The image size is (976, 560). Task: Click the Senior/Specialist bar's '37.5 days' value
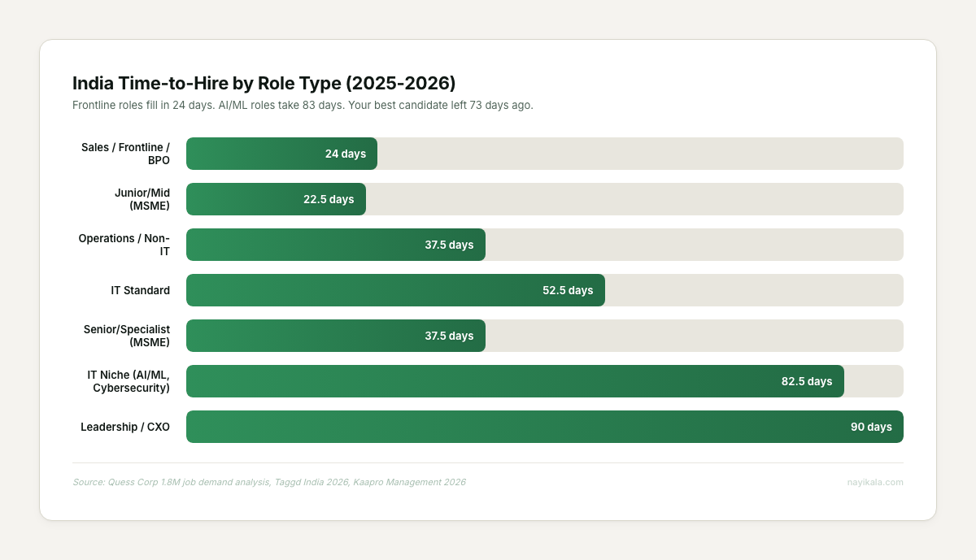coord(448,336)
